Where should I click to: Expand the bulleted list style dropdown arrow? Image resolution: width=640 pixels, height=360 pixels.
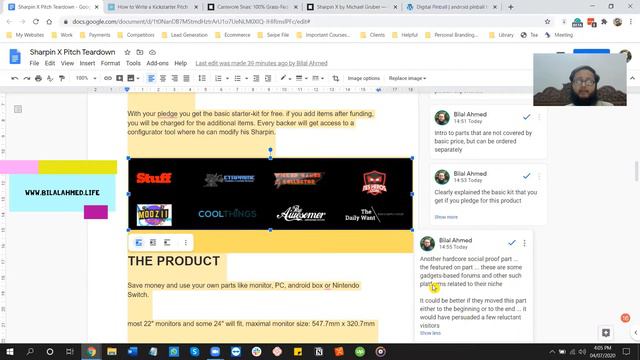(x=246, y=78)
